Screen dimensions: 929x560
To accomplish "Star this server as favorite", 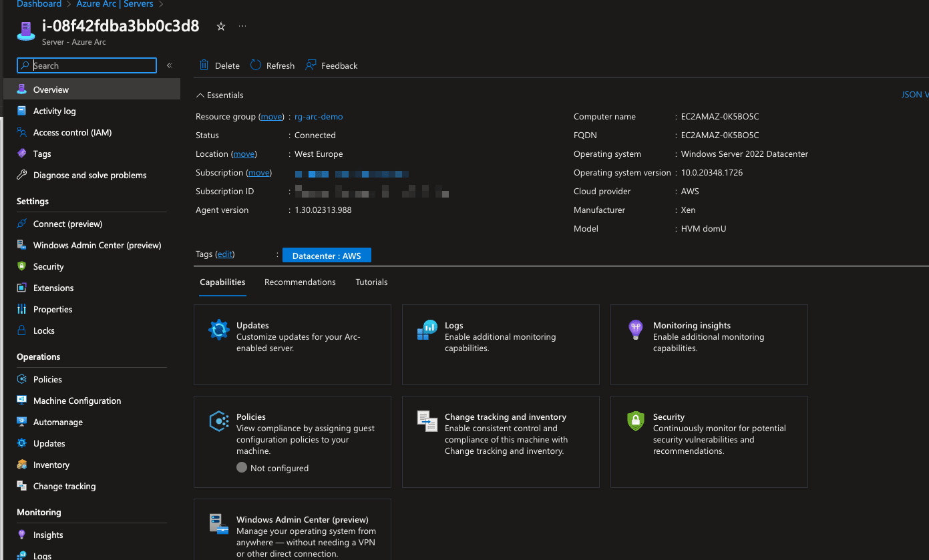I will pyautogui.click(x=220, y=27).
